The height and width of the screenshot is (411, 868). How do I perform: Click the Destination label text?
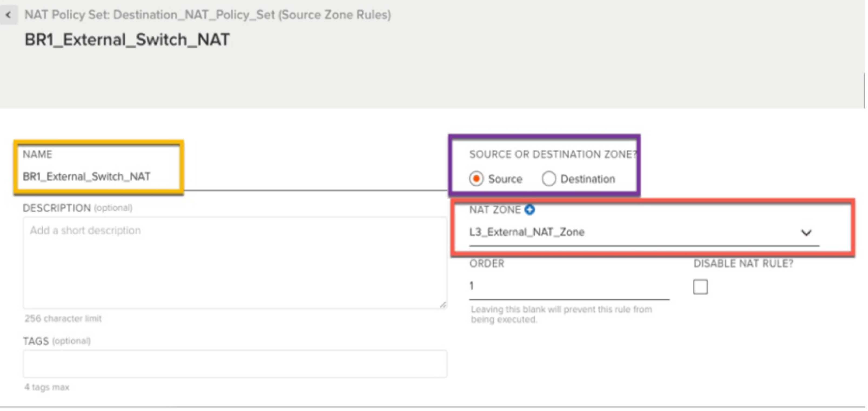(589, 179)
